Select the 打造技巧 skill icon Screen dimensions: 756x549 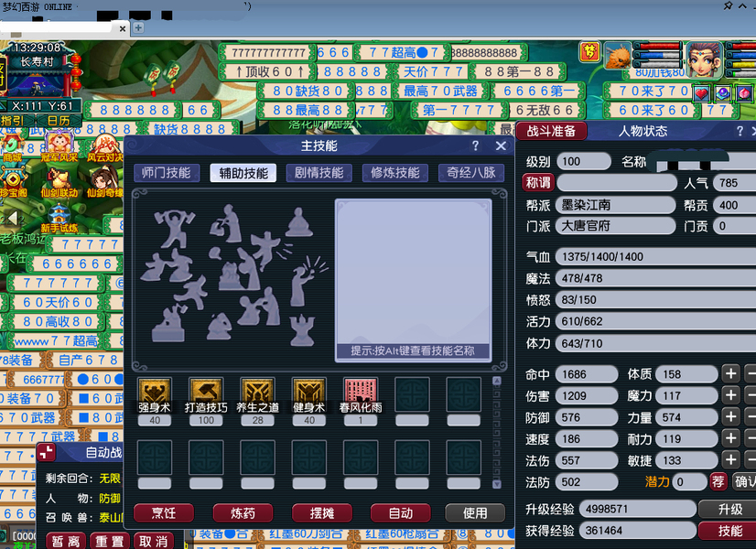[206, 391]
